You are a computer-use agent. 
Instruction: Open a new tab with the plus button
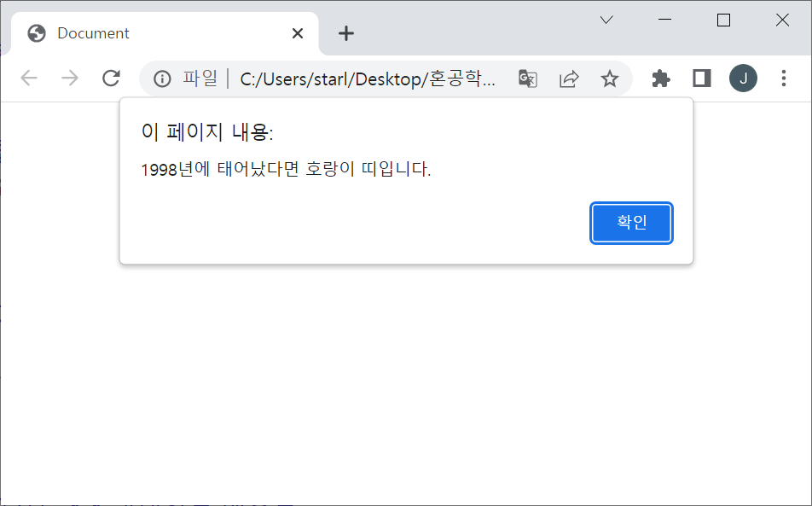click(346, 33)
